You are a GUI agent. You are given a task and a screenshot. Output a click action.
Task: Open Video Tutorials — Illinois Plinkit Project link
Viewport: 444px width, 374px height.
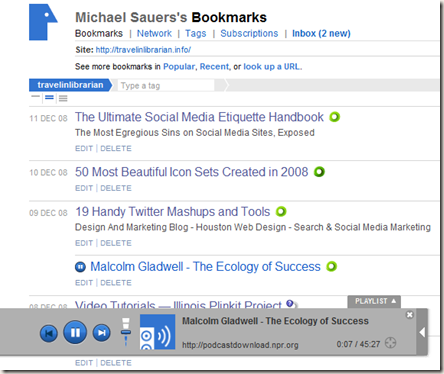click(178, 304)
